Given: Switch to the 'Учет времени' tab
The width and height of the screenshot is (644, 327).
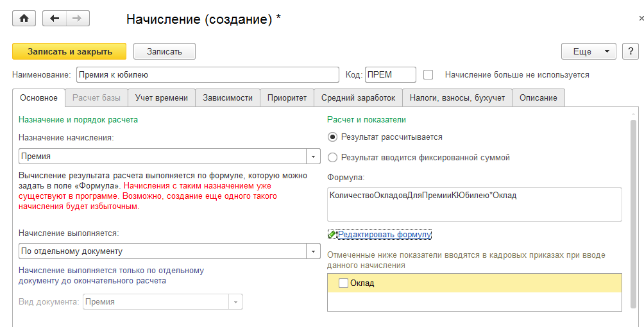Looking at the screenshot, I should 162,98.
